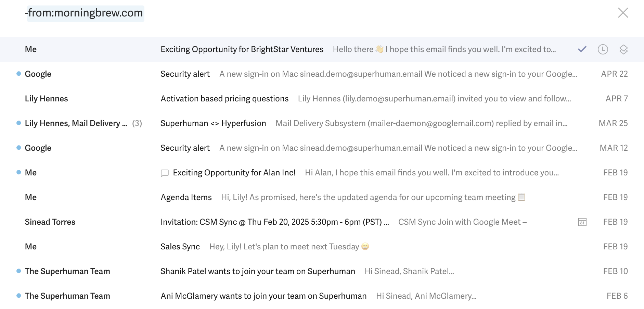Click the (3) thread count indicator

tap(137, 123)
